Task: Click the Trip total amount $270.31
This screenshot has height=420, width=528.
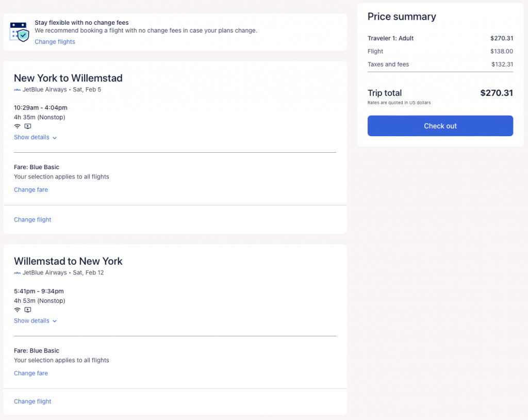Action: click(x=496, y=93)
